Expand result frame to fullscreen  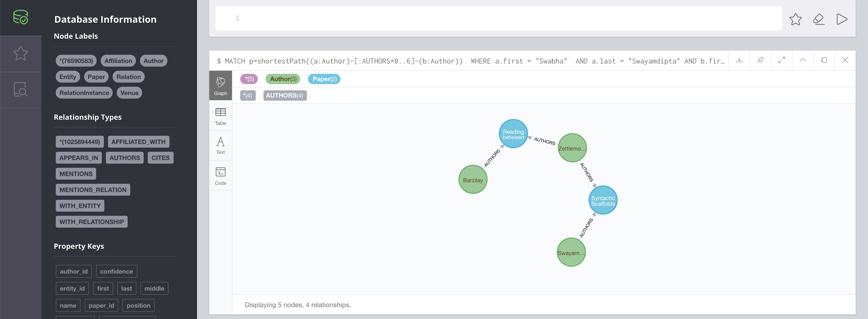(x=782, y=60)
